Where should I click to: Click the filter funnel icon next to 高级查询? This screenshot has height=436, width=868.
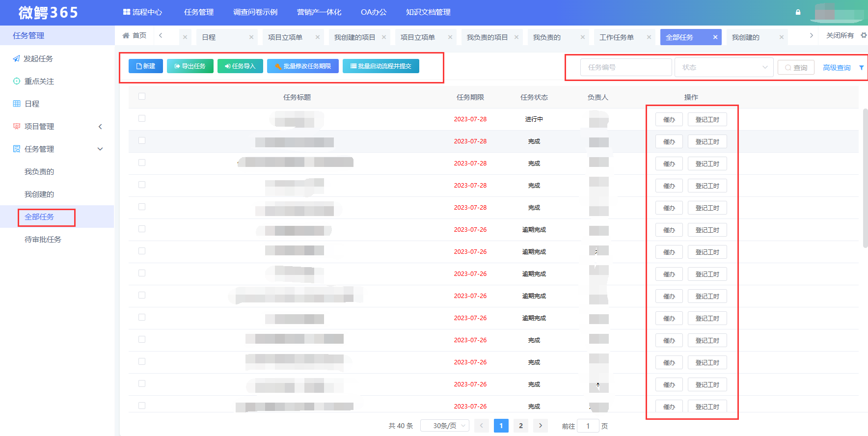861,68
